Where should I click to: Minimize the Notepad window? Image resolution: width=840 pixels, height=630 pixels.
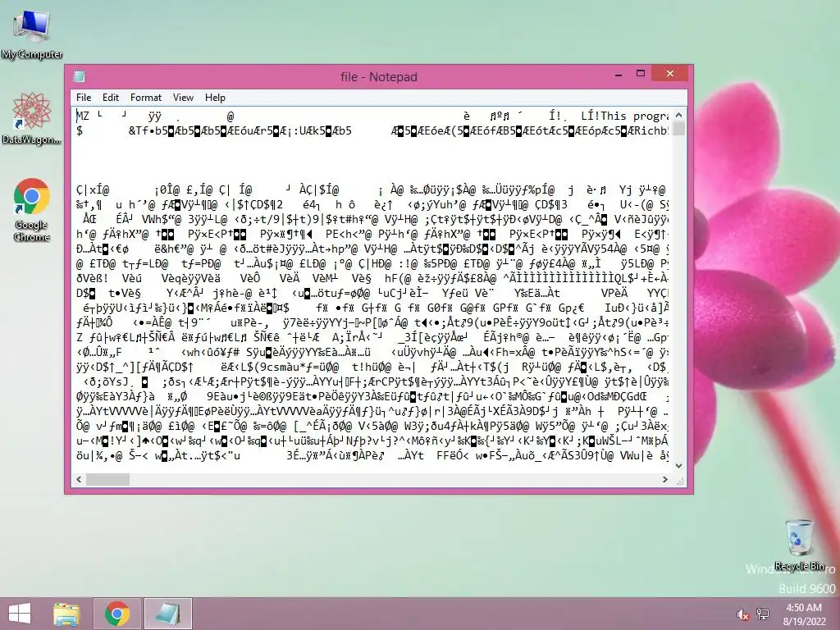pos(619,74)
